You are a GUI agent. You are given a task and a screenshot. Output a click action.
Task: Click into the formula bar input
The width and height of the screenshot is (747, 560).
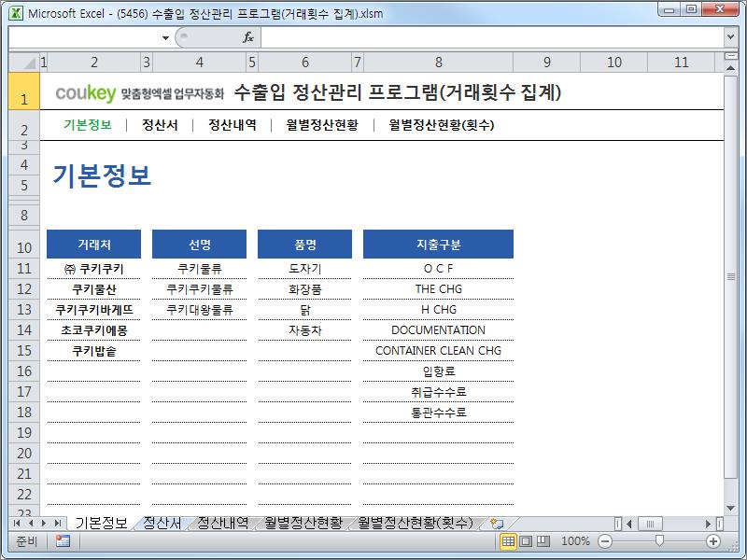[x=493, y=37]
